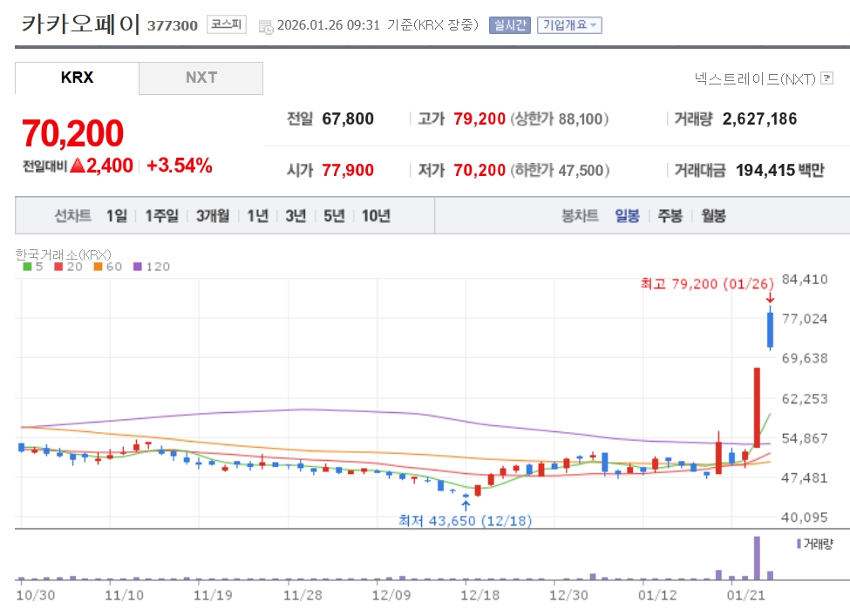Click the Nextrade (NXT) help question-mark icon
This screenshot has height=616, width=850.
pyautogui.click(x=826, y=79)
